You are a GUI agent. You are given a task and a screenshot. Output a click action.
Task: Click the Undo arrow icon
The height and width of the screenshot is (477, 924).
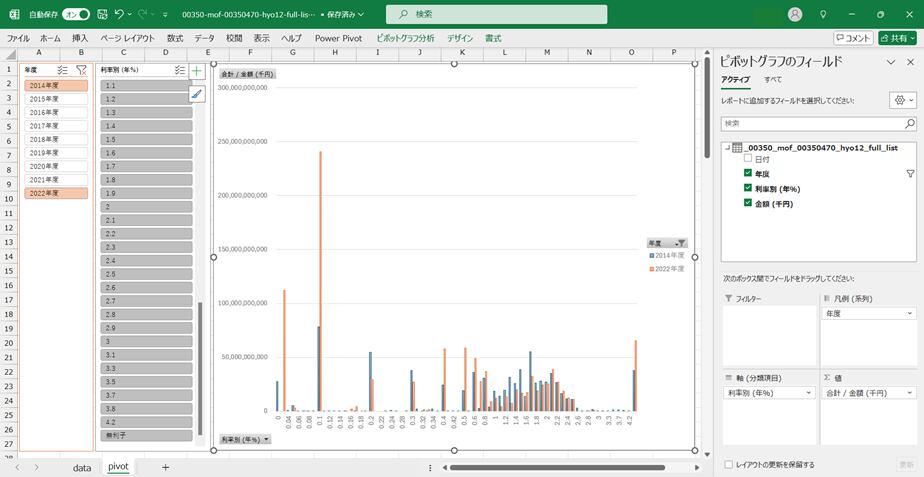click(120, 15)
